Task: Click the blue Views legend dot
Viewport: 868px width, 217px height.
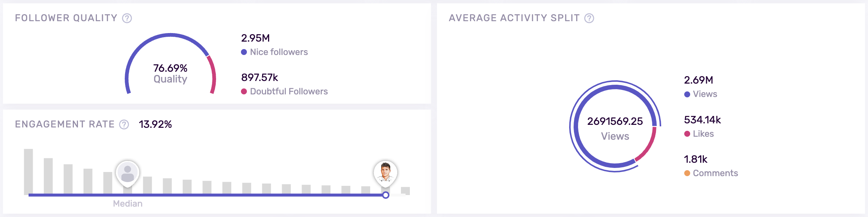Action: [x=688, y=94]
